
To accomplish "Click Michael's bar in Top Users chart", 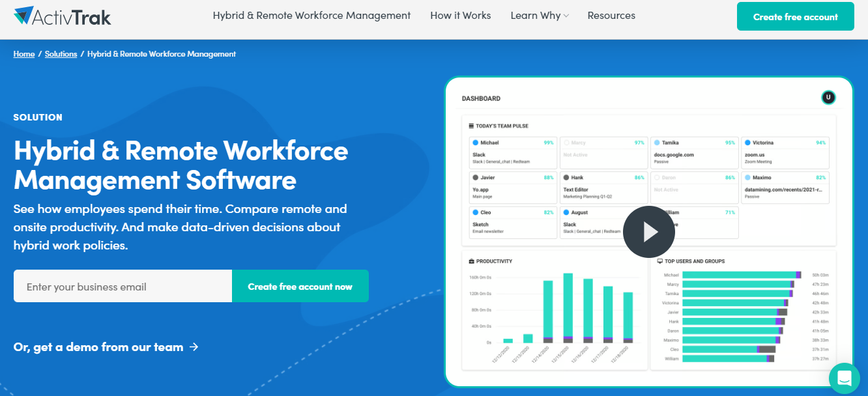I will [742, 275].
